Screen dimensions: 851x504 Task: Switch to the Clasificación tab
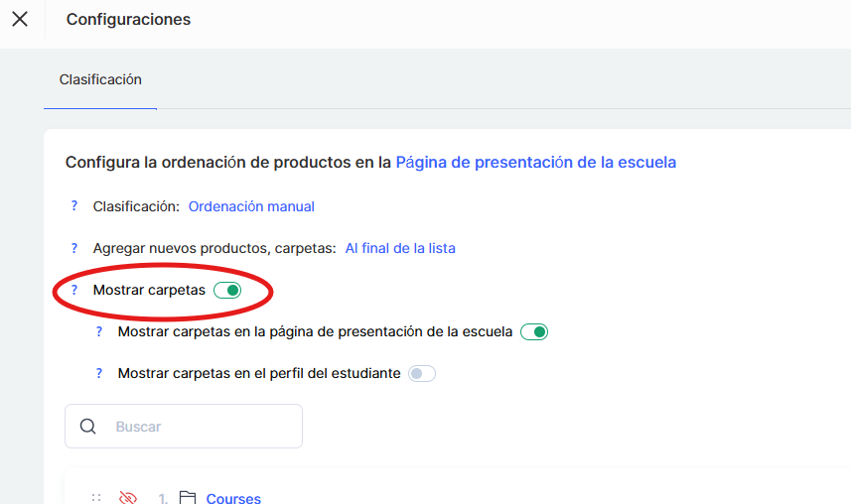tap(100, 79)
